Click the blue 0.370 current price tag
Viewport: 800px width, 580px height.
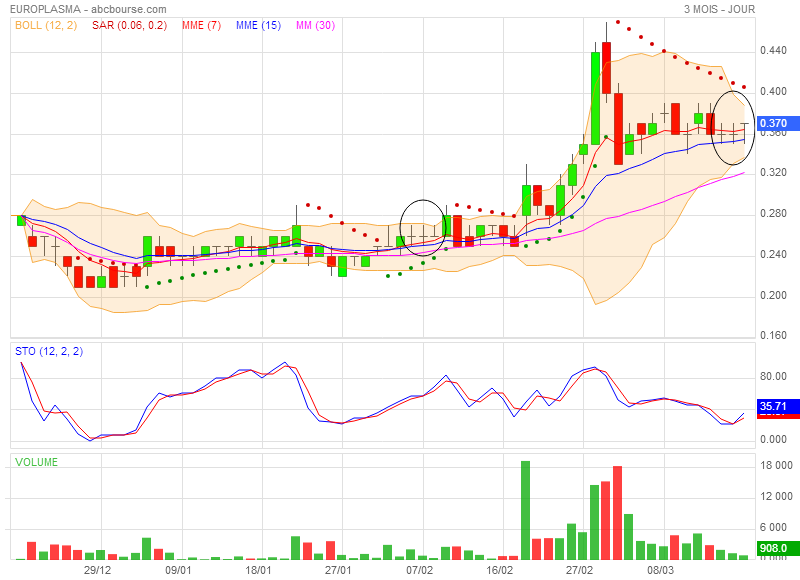click(779, 123)
